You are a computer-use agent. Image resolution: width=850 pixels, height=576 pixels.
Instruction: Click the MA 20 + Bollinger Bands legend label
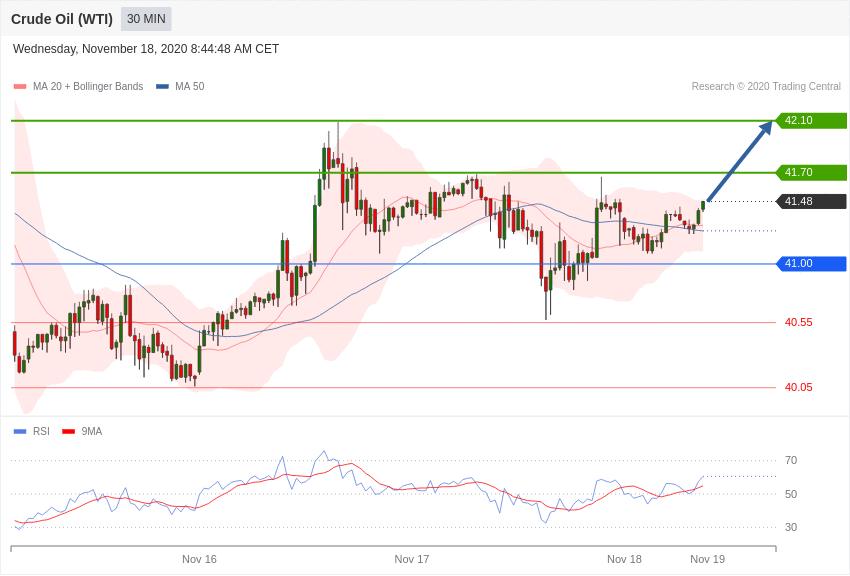click(88, 86)
